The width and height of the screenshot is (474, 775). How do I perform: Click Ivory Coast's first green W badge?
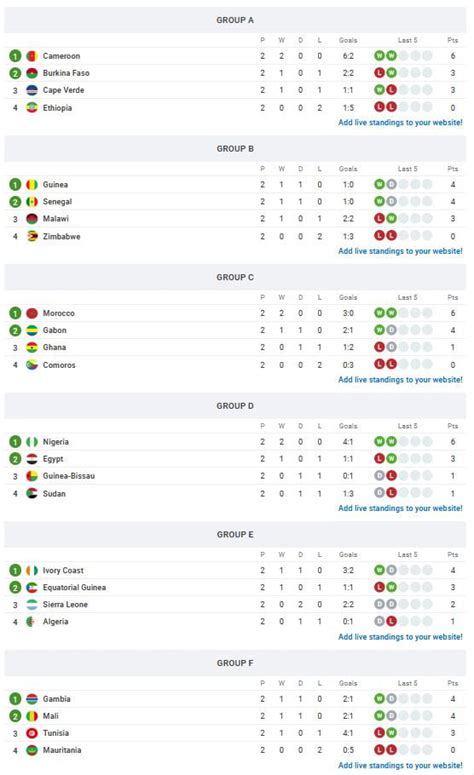(x=379, y=570)
